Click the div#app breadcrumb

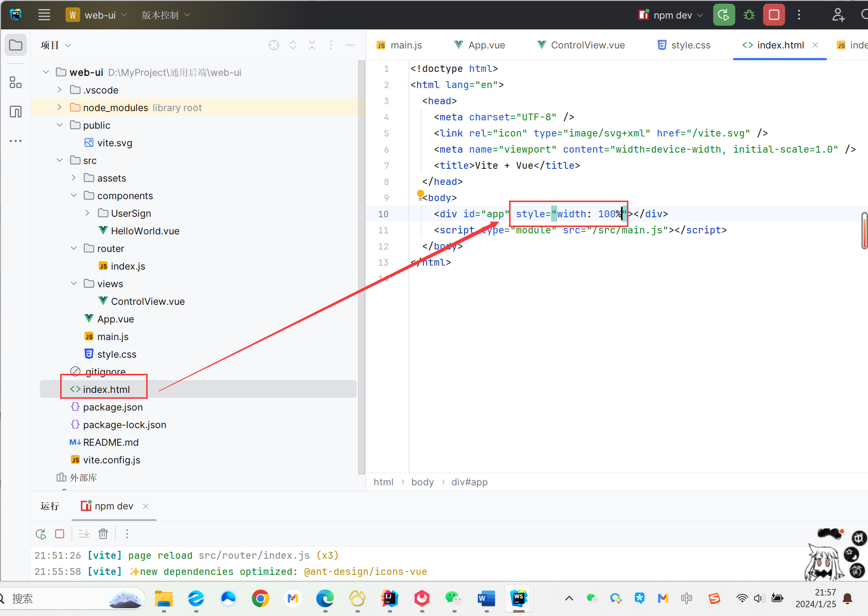[x=469, y=482]
